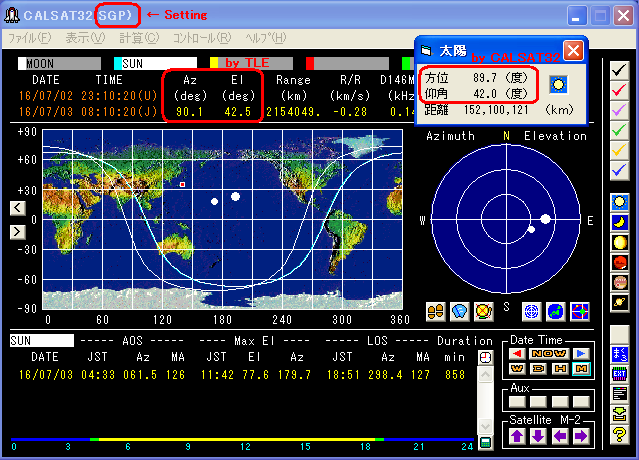Click the clock icon next to Duration
This screenshot has height=460, width=639.
pyautogui.click(x=485, y=358)
